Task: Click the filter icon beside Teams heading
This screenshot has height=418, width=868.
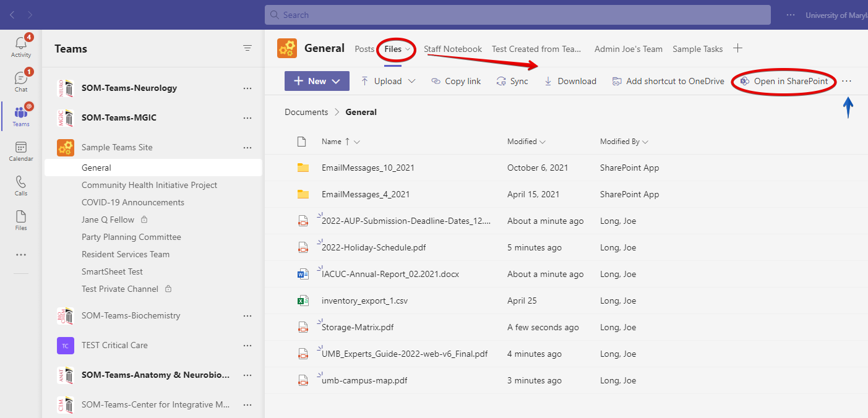Action: point(247,48)
